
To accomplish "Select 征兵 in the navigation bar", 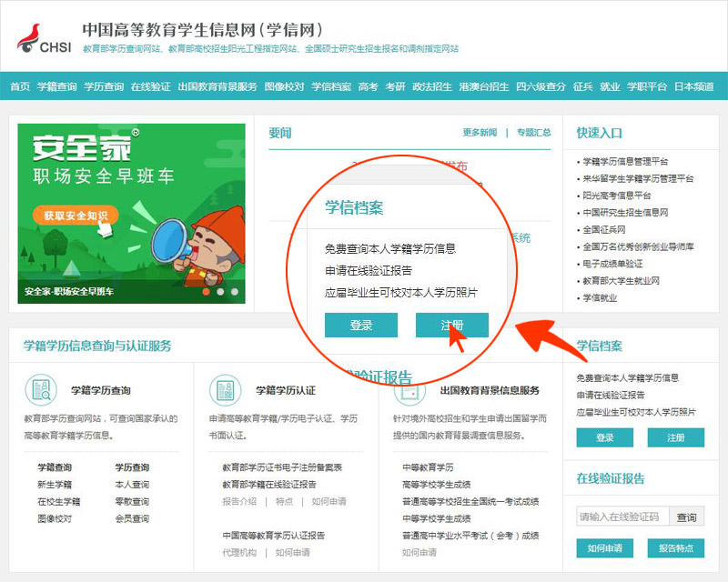I will click(582, 86).
